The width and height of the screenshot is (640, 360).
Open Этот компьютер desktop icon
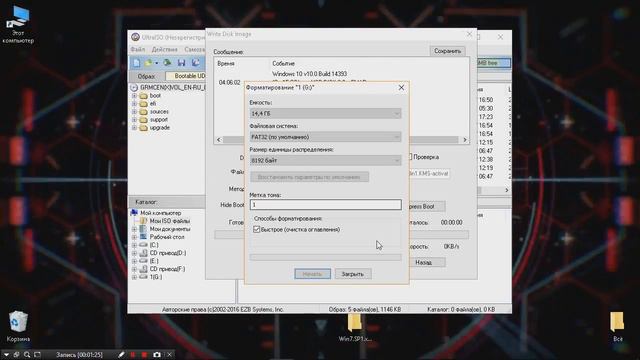pos(18,24)
